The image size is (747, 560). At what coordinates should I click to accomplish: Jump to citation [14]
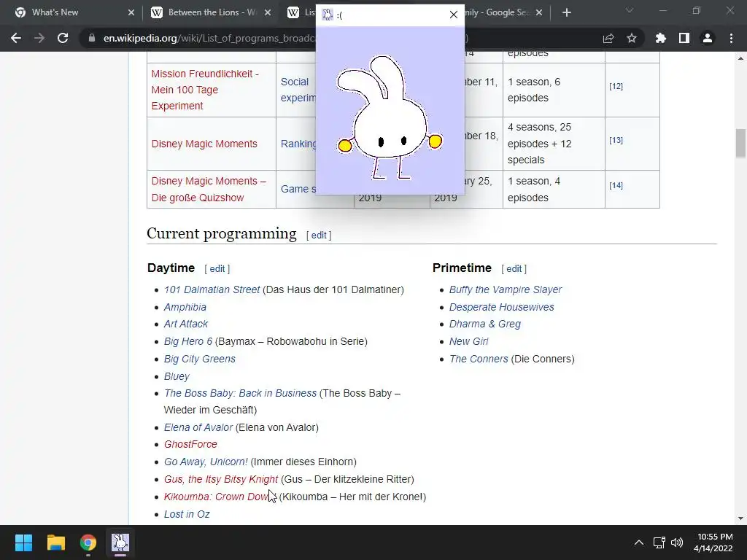(x=616, y=185)
